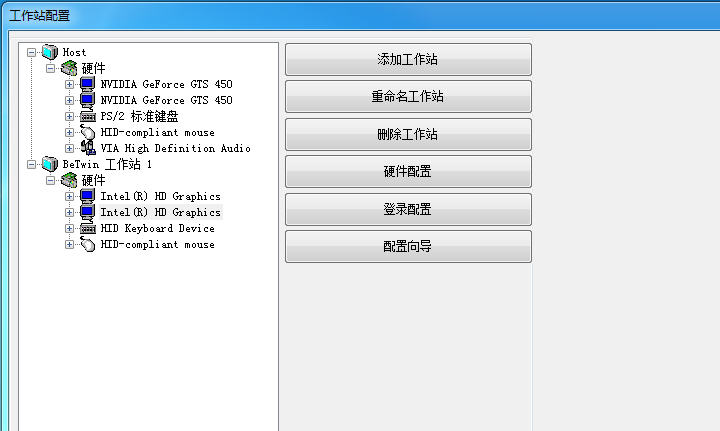Expand the HID Keyboard Device node

(x=69, y=229)
